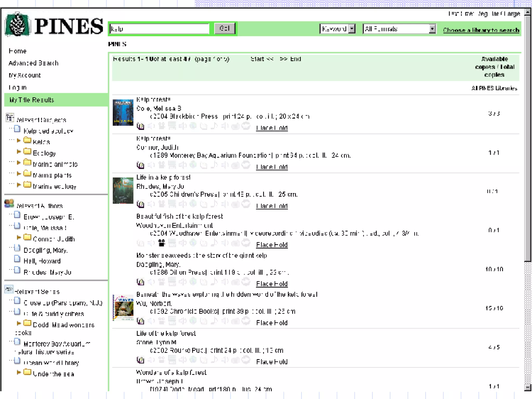Click the Relevant Authors people icon
This screenshot has width=532, height=399.
pos(9,204)
